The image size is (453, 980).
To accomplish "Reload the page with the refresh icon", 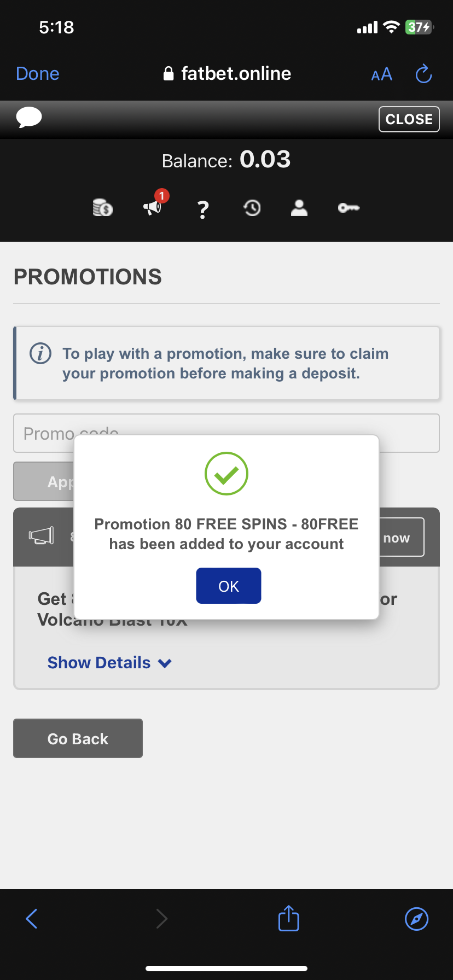I will pyautogui.click(x=423, y=73).
